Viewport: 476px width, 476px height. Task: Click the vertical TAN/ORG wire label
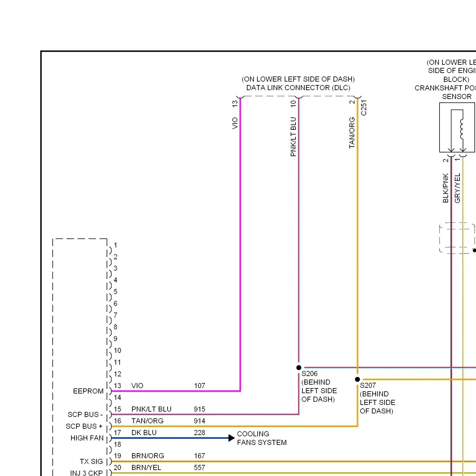(352, 133)
